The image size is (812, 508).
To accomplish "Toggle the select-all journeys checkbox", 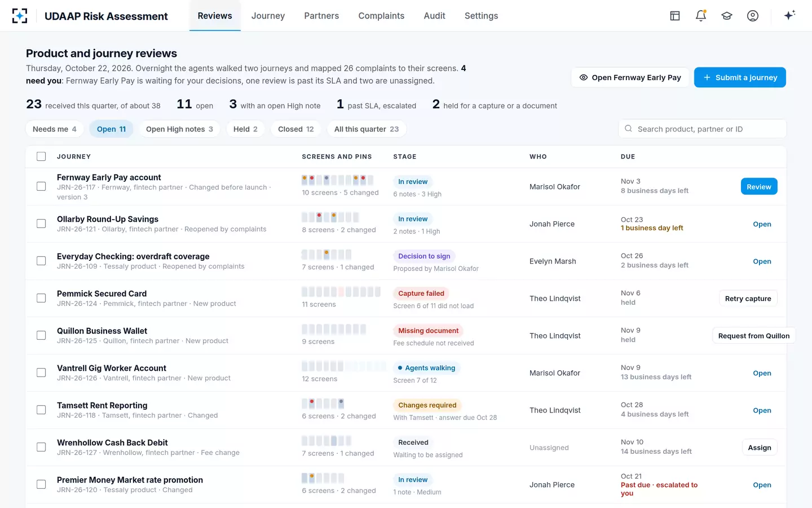I will tap(41, 156).
